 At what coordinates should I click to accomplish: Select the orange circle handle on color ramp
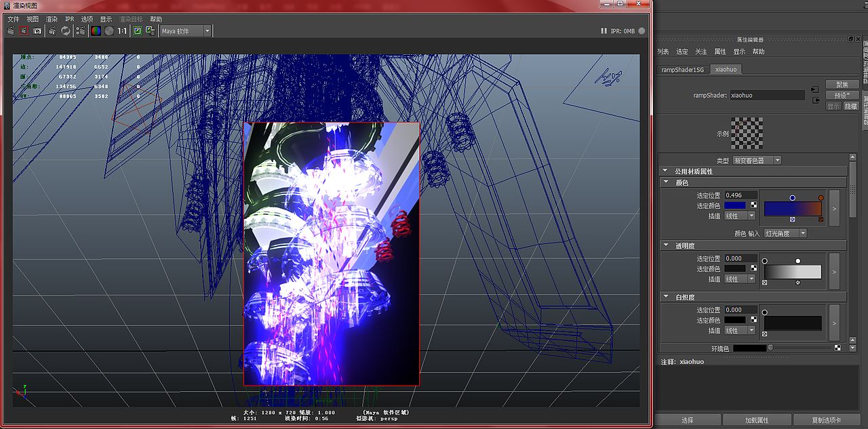click(821, 198)
